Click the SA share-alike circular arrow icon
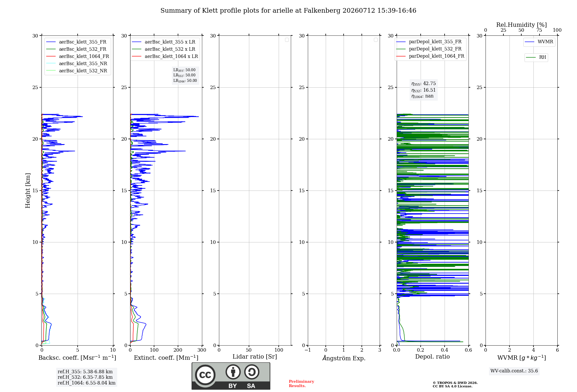 (x=252, y=372)
